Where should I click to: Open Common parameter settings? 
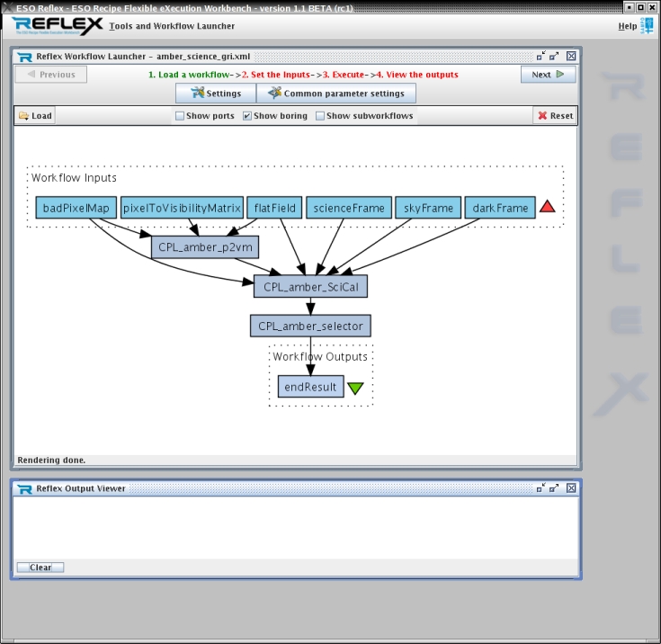(335, 94)
